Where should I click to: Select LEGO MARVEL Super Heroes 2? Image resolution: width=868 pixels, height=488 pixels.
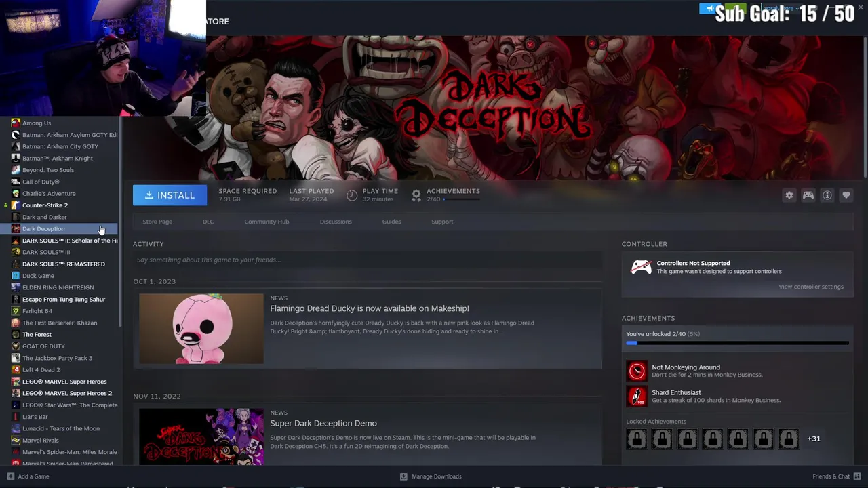pos(67,393)
